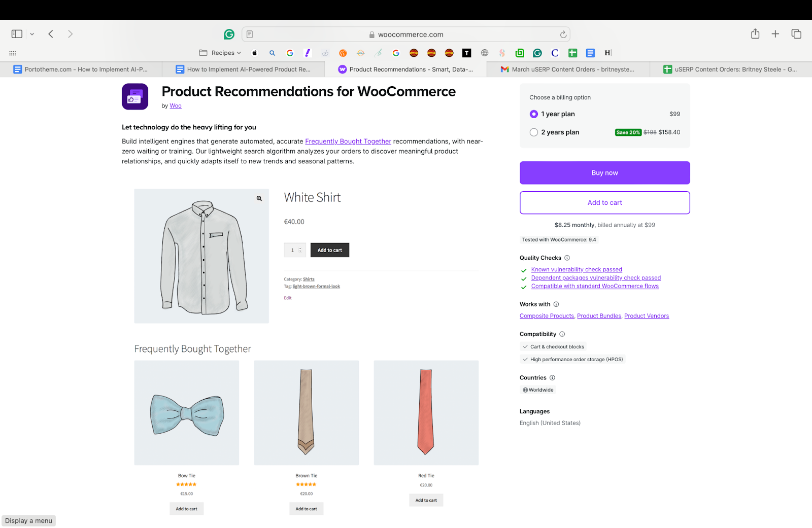The height and width of the screenshot is (528, 812).
Task: Reload the woocommerce.com page
Action: [563, 34]
